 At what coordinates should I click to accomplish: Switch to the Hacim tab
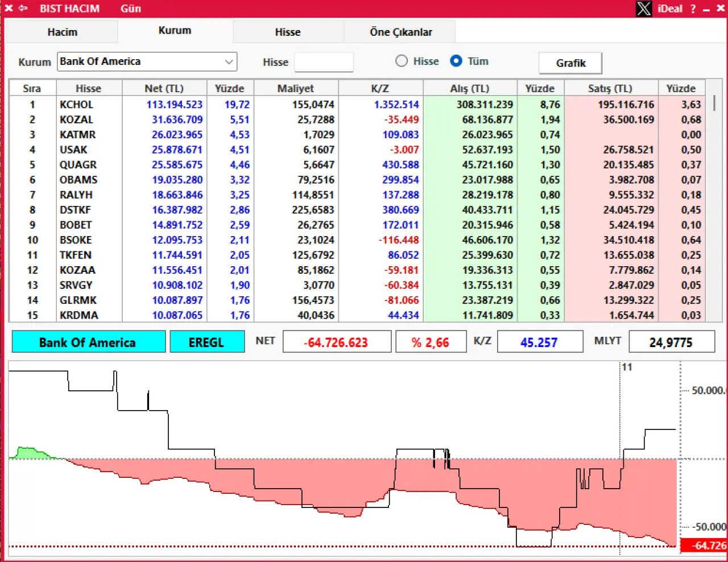(62, 32)
